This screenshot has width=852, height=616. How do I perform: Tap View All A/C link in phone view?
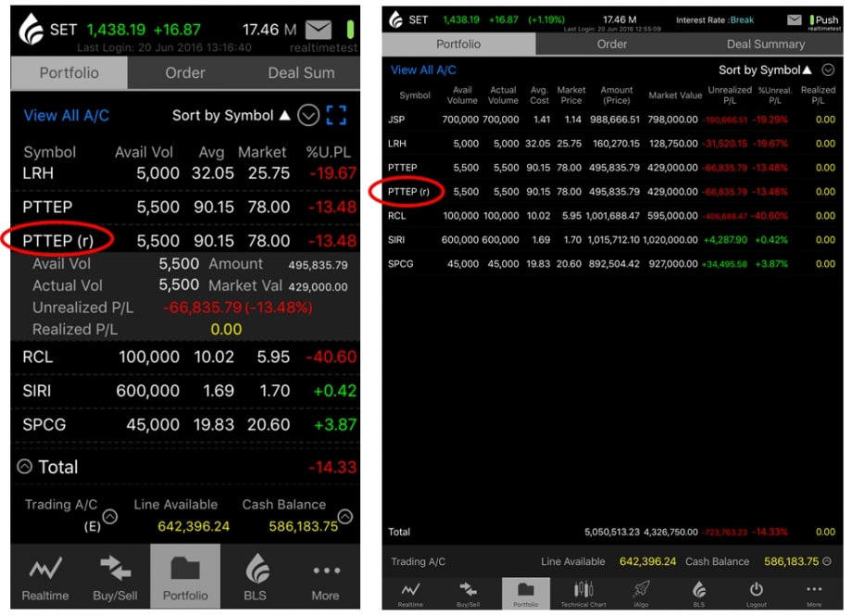(67, 116)
